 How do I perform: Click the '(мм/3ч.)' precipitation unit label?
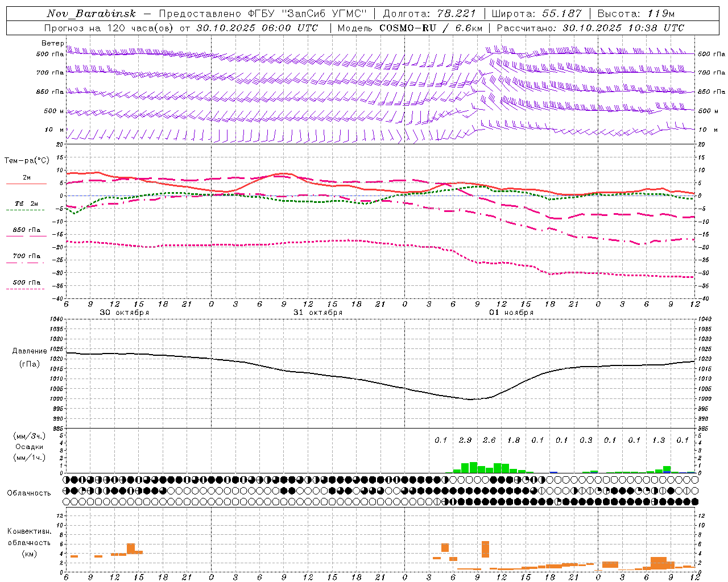[30, 436]
